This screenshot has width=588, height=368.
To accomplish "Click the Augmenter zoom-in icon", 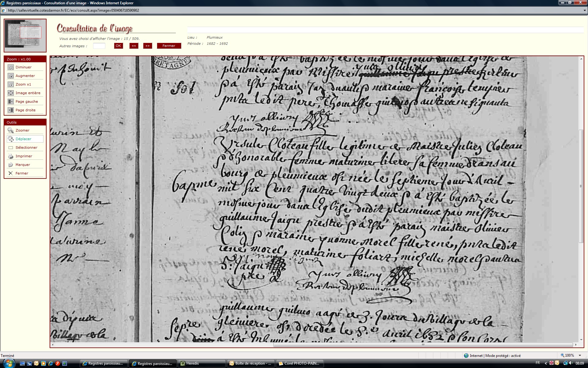I will tap(11, 76).
